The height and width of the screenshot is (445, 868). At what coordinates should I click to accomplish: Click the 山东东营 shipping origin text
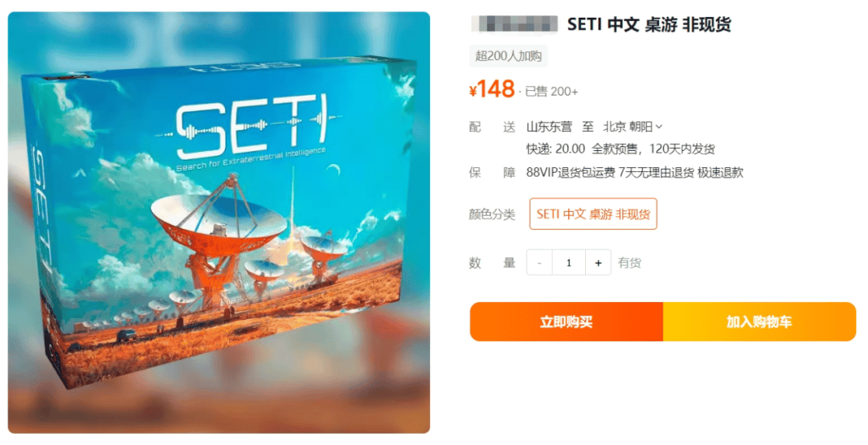pyautogui.click(x=549, y=127)
